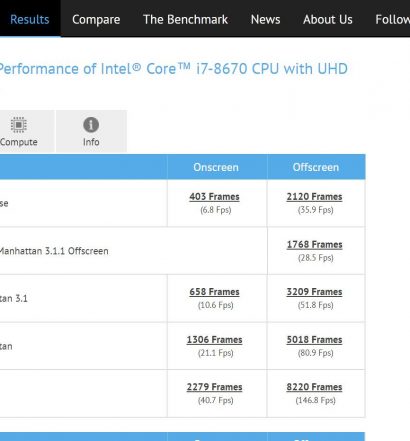Click the Offscreen column header
410x441 pixels.
(316, 167)
